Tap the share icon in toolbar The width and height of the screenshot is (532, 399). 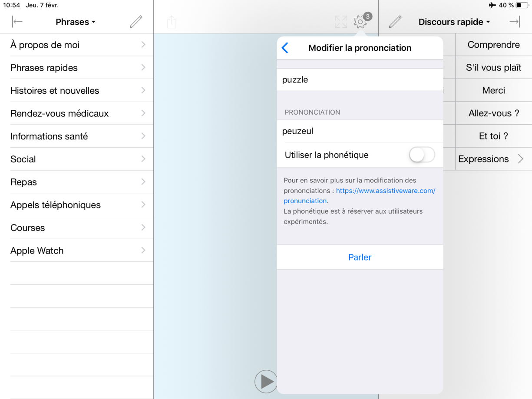pos(172,22)
